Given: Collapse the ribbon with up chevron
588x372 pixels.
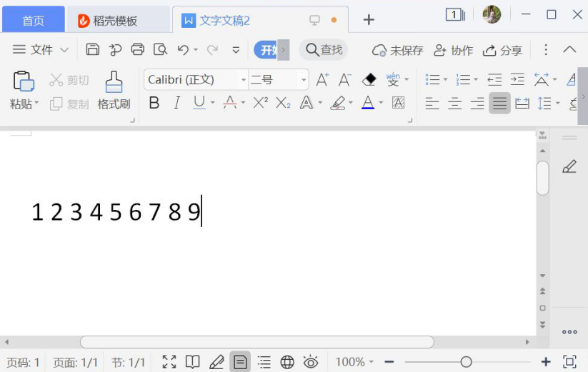Looking at the screenshot, I should pos(569,49).
